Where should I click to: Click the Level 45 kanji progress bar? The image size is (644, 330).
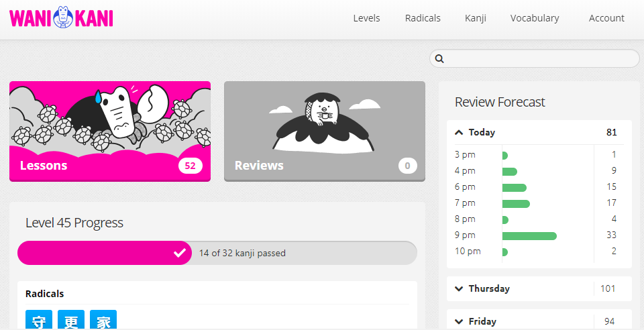point(217,253)
